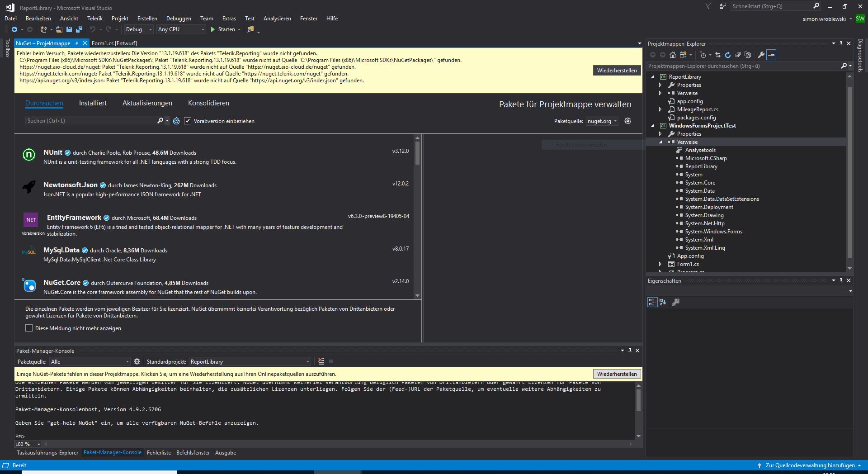Switch to the Aktualisierungen tab
The width and height of the screenshot is (868, 474).
point(147,103)
